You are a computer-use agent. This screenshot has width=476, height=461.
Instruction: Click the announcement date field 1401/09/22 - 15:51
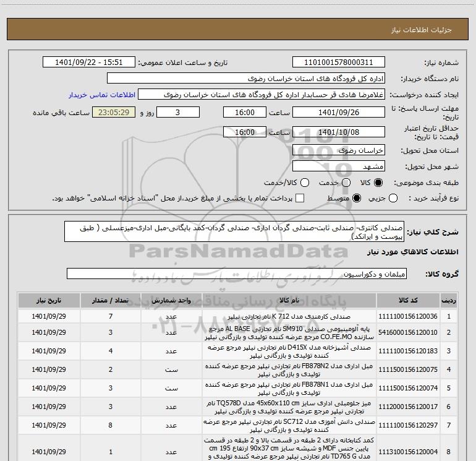89,62
